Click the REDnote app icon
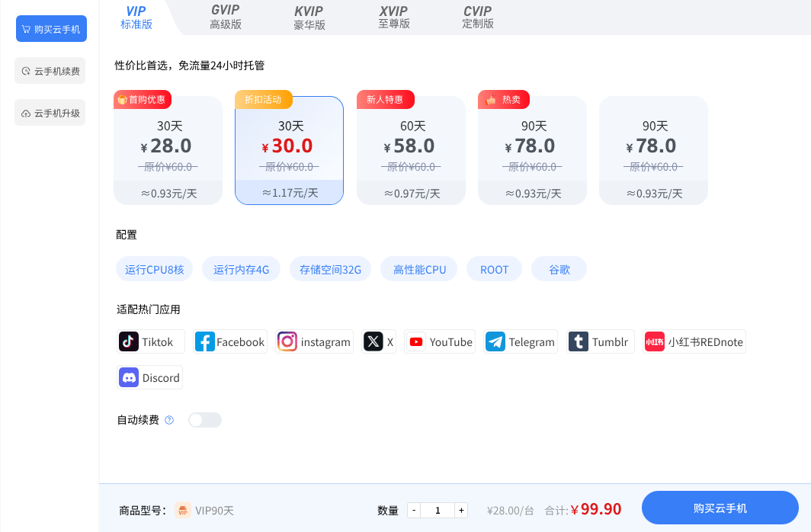 [654, 341]
